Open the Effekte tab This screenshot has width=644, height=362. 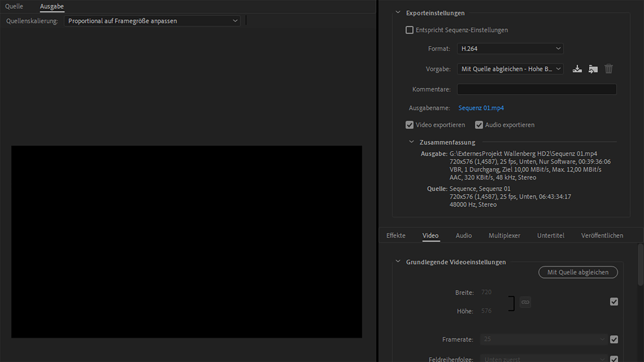[396, 236]
